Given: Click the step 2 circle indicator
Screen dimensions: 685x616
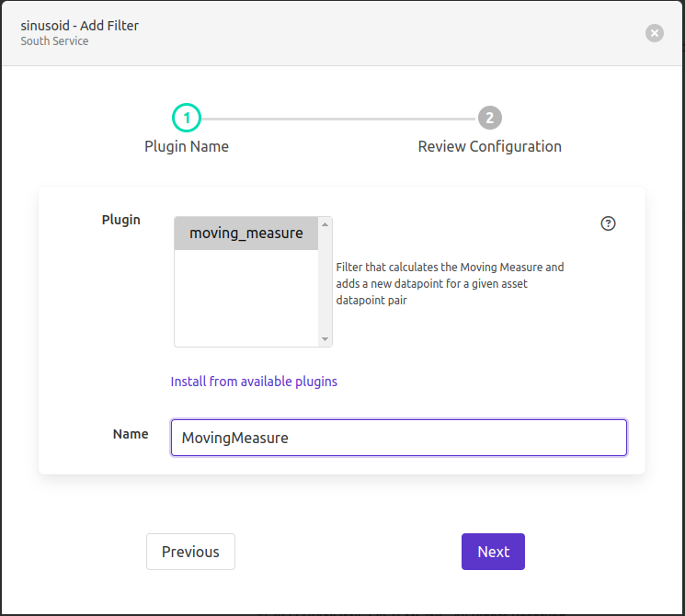Looking at the screenshot, I should coord(489,118).
